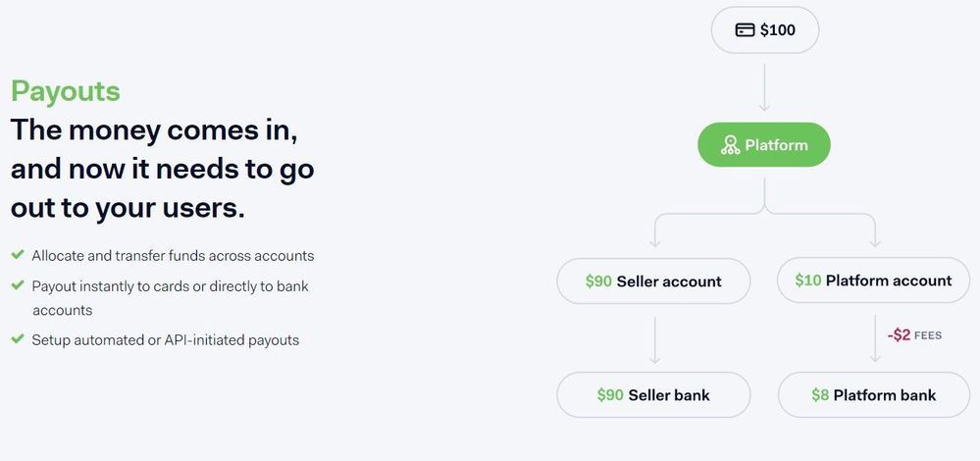Click the arrow pointing to Seller account

[655, 231]
